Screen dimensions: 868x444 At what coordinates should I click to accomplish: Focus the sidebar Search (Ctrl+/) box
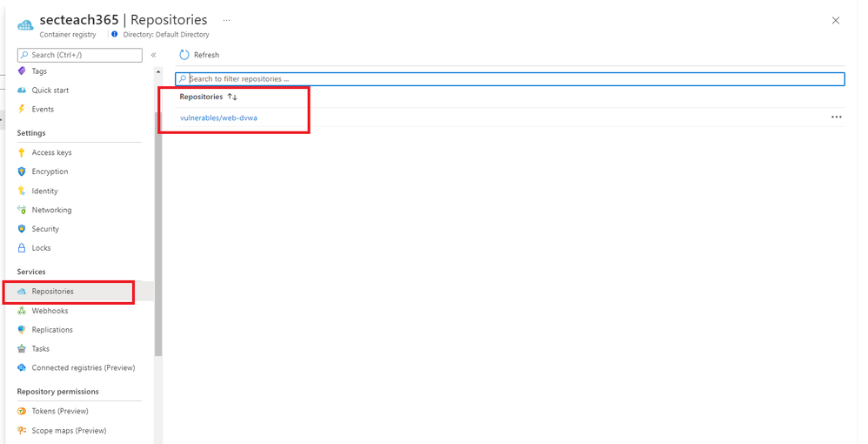(80, 55)
